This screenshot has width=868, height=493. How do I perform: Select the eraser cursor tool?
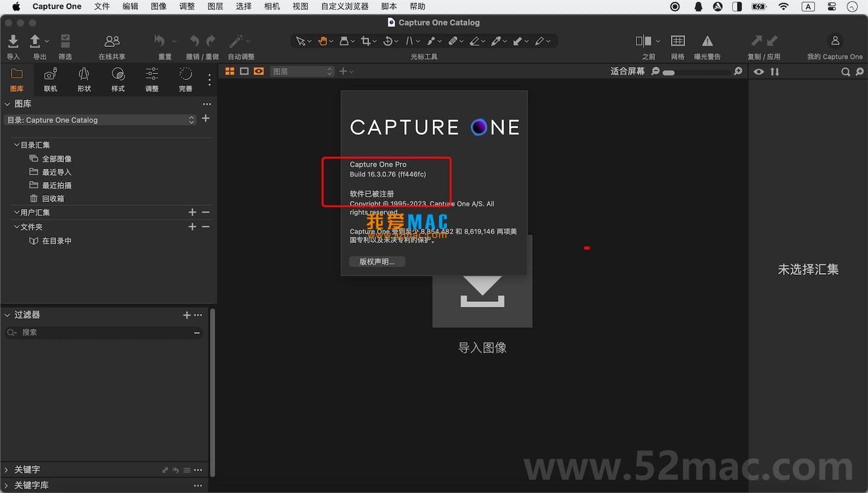coord(475,41)
